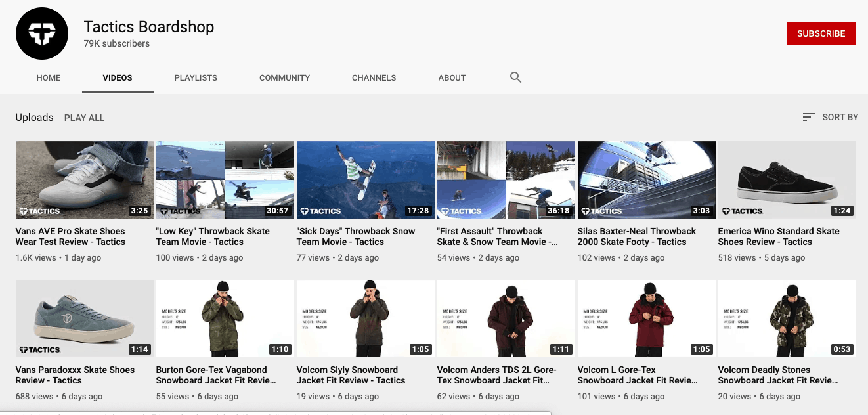868x415 pixels.
Task: Click the 36:18 duration badge
Action: (559, 211)
